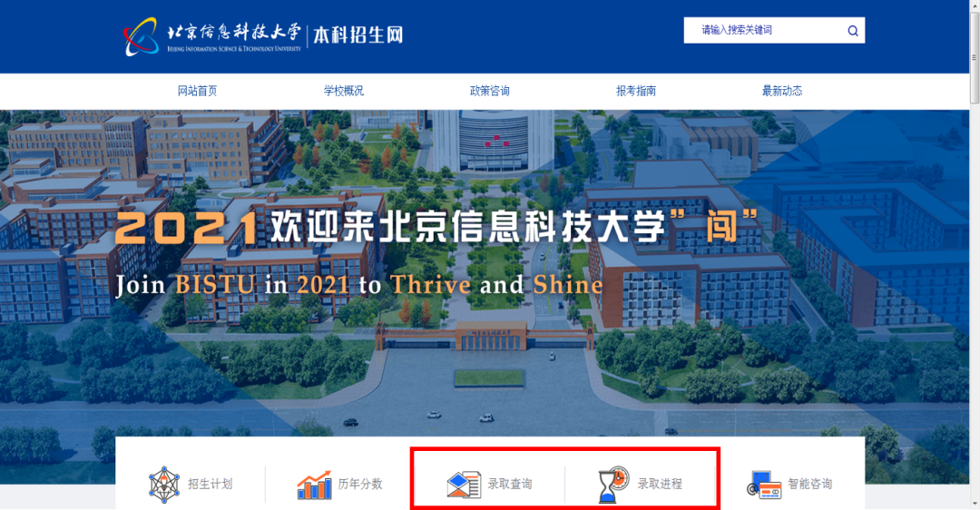Visit the 录取进程 text link
The height and width of the screenshot is (510, 980).
pos(660,484)
